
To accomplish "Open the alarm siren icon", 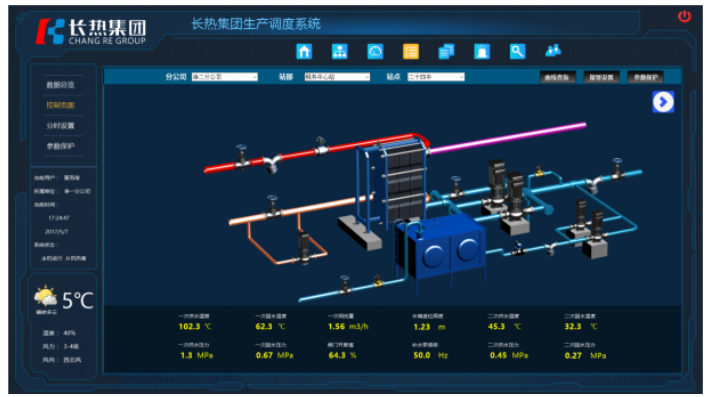I will point(482,51).
